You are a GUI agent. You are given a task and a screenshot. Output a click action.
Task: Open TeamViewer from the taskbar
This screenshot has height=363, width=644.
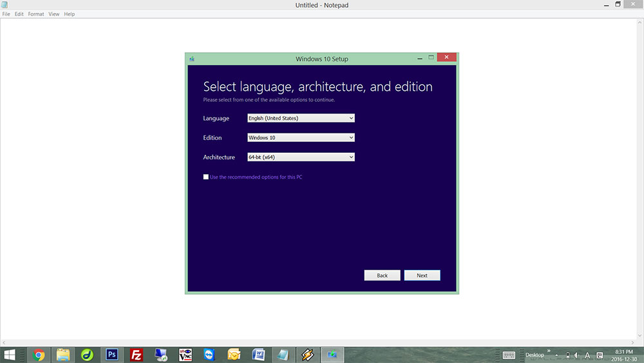(209, 355)
